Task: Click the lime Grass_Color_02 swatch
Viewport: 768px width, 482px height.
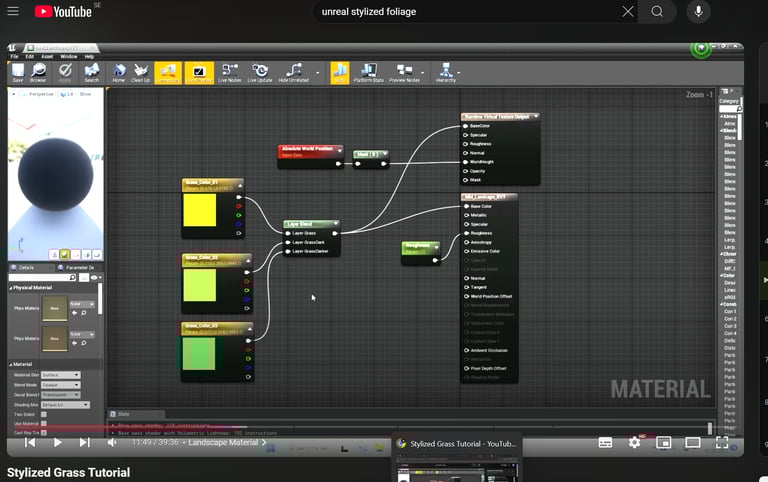Action: (200, 285)
